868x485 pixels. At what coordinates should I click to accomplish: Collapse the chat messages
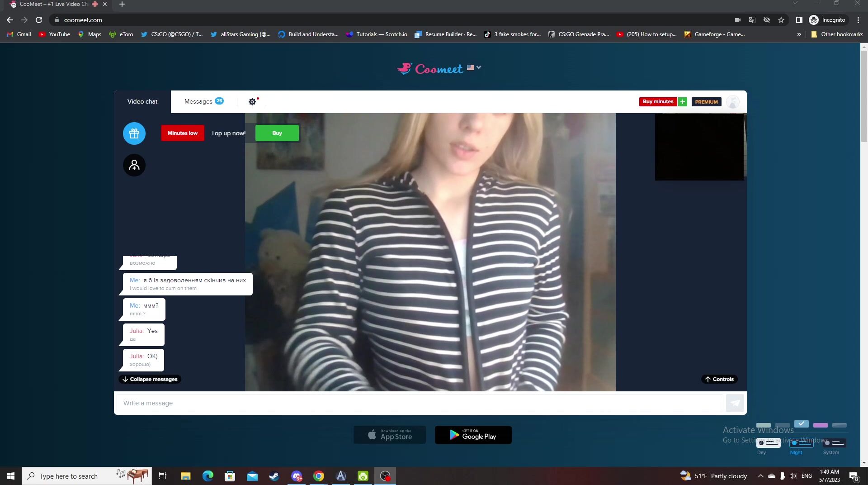click(x=150, y=379)
